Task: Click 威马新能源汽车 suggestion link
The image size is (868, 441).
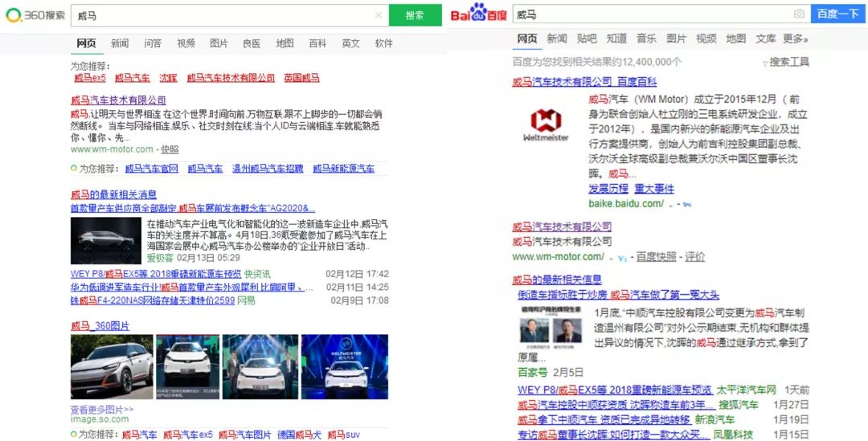Action: [x=344, y=169]
